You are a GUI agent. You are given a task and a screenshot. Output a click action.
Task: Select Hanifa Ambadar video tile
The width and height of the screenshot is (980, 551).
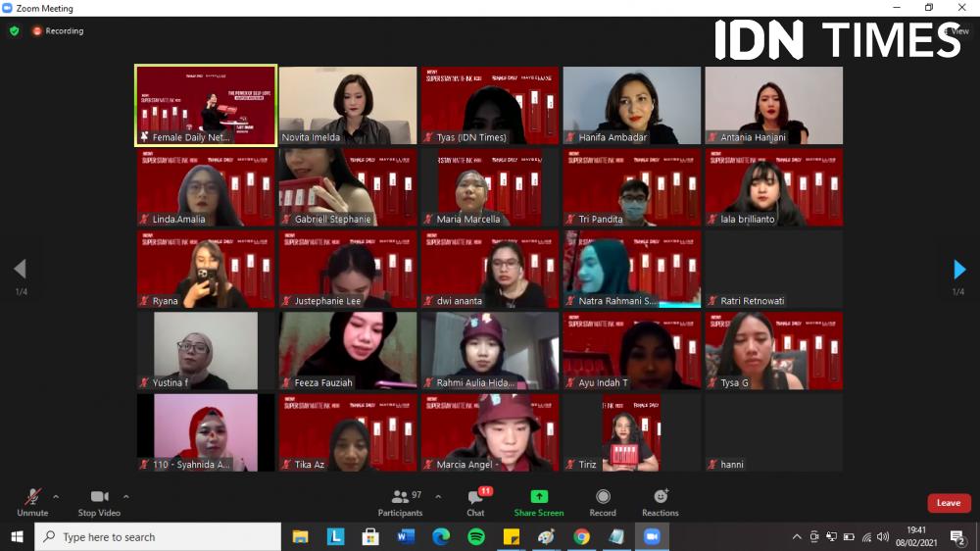click(632, 105)
